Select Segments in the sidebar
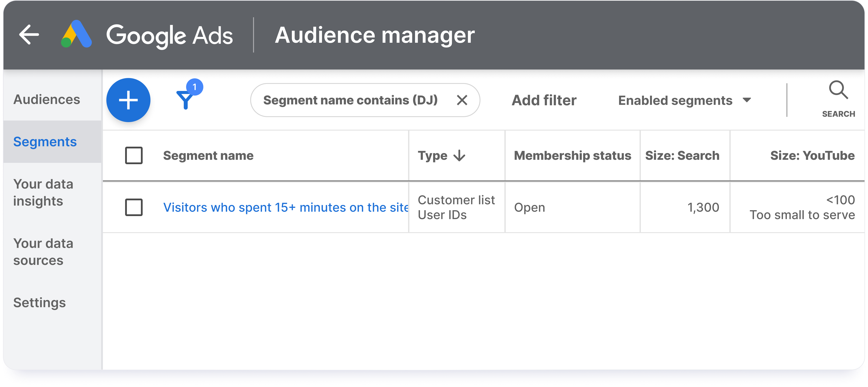The width and height of the screenshot is (868, 387). click(x=45, y=142)
